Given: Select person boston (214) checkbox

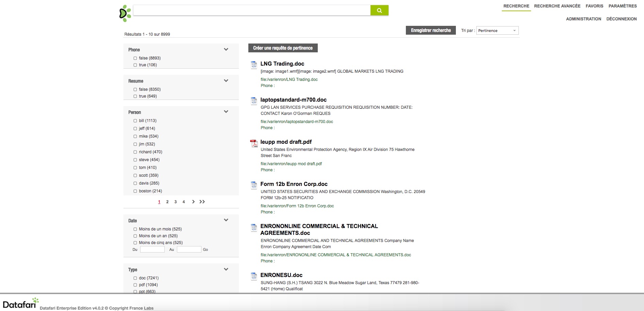Looking at the screenshot, I should click(135, 191).
